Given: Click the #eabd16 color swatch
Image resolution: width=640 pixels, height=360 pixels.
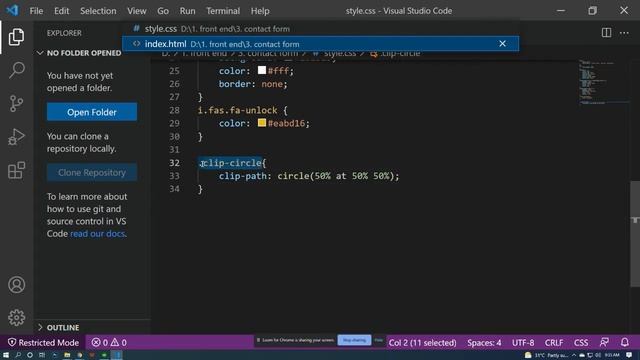Looking at the screenshot, I should point(262,122).
